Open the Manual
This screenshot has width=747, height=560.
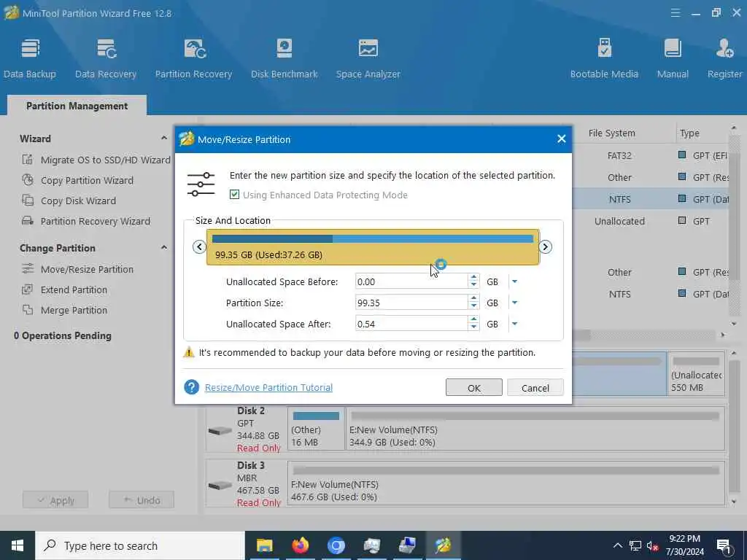[673, 58]
